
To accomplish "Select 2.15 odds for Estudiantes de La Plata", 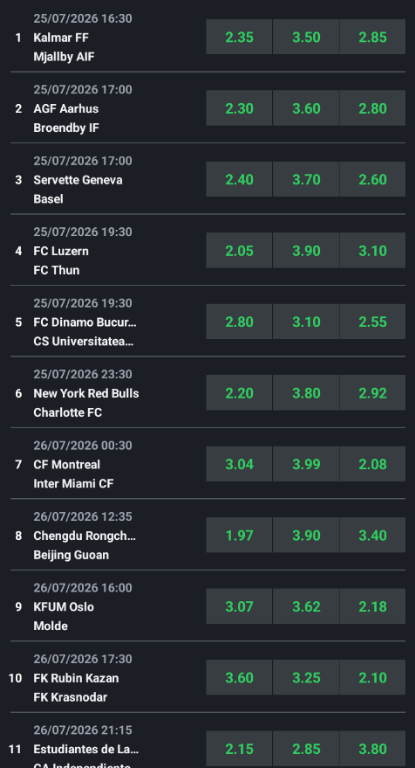I will pos(239,749).
